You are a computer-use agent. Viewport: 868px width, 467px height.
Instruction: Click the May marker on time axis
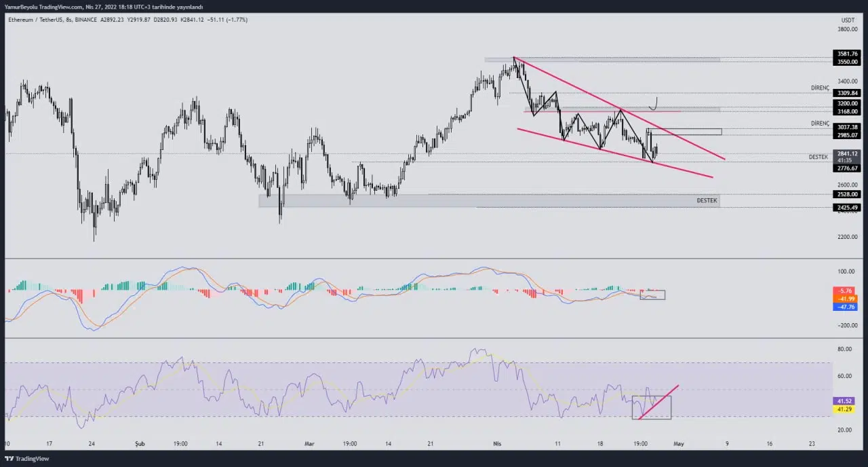678,444
